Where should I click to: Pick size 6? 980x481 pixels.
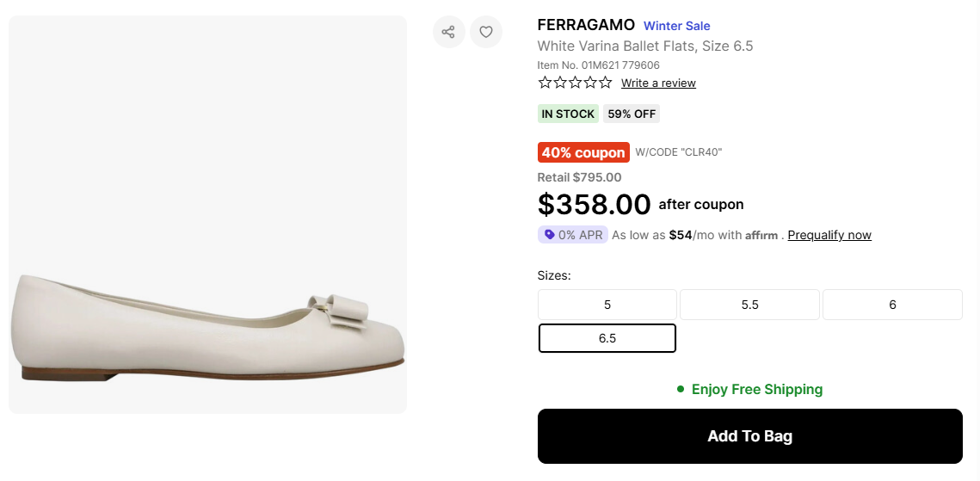tap(892, 305)
